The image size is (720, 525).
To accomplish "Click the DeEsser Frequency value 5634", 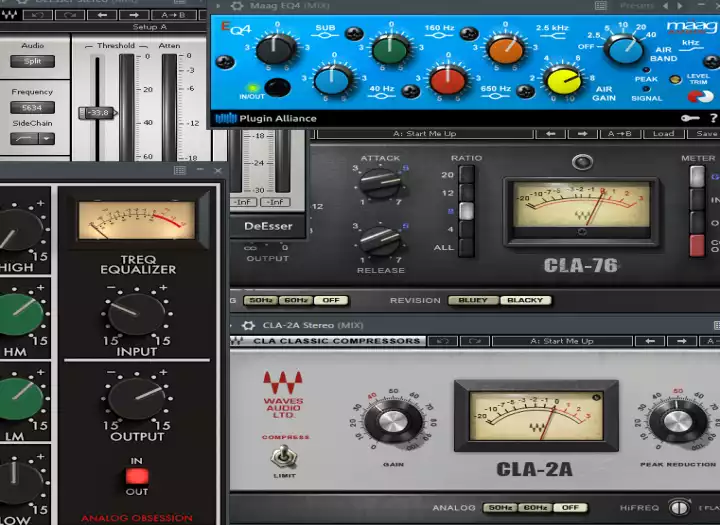I will [x=33, y=107].
